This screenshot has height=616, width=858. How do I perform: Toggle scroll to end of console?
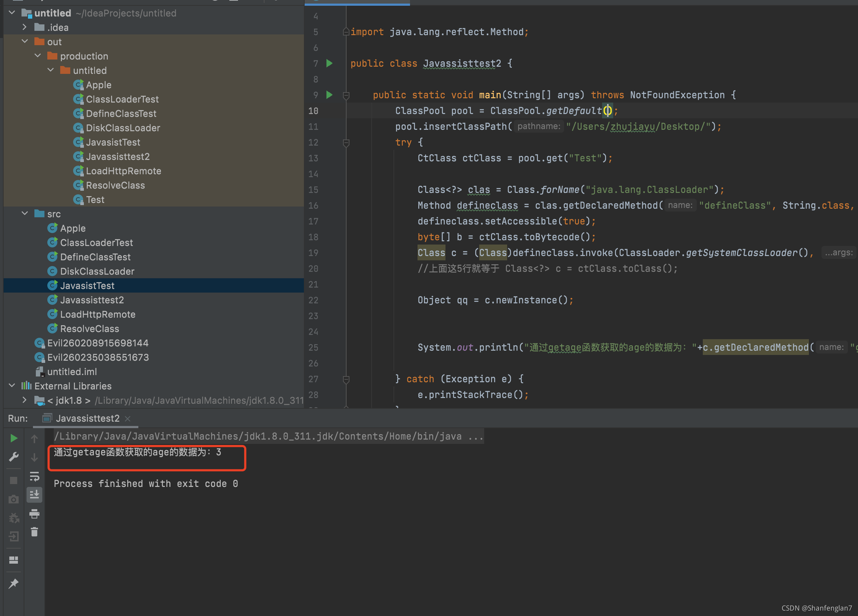[34, 494]
